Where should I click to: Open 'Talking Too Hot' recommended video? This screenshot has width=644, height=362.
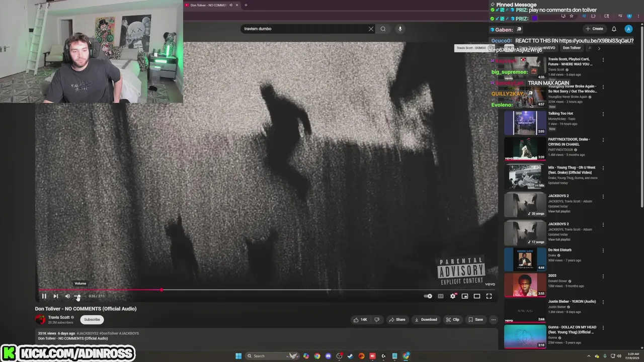click(525, 123)
